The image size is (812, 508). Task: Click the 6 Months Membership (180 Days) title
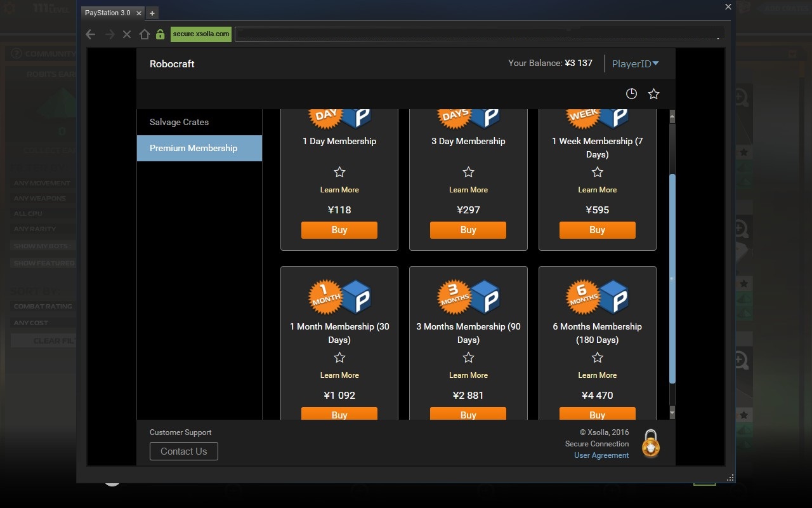pos(598,333)
